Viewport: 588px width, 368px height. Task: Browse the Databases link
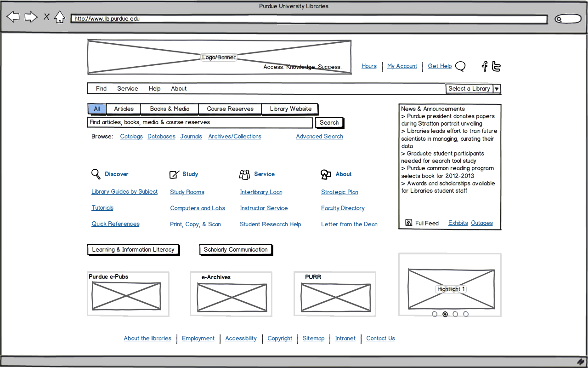(161, 137)
